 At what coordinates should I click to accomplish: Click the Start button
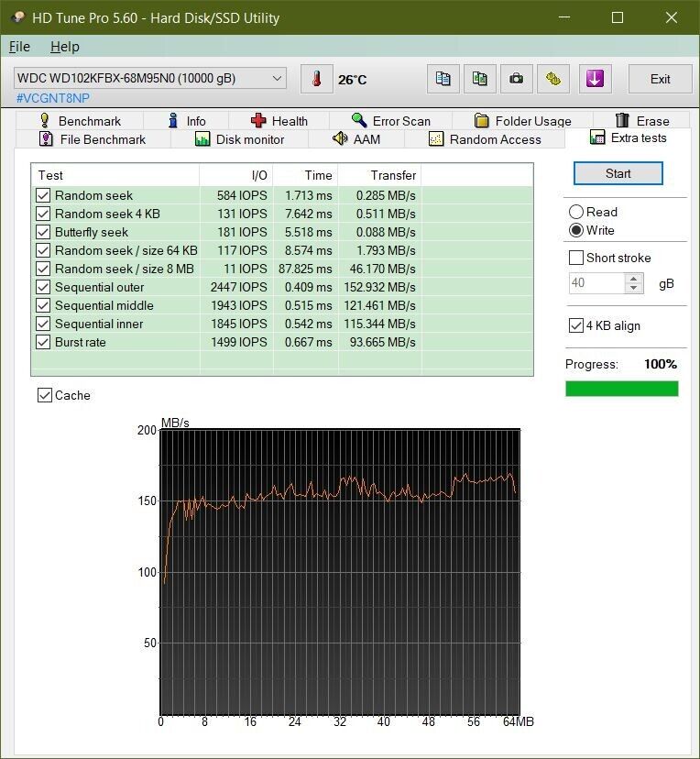point(618,173)
